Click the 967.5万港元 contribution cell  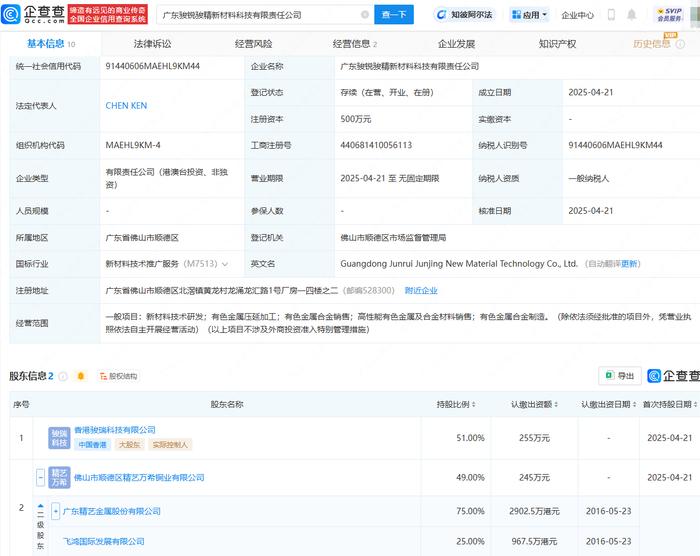click(x=534, y=542)
